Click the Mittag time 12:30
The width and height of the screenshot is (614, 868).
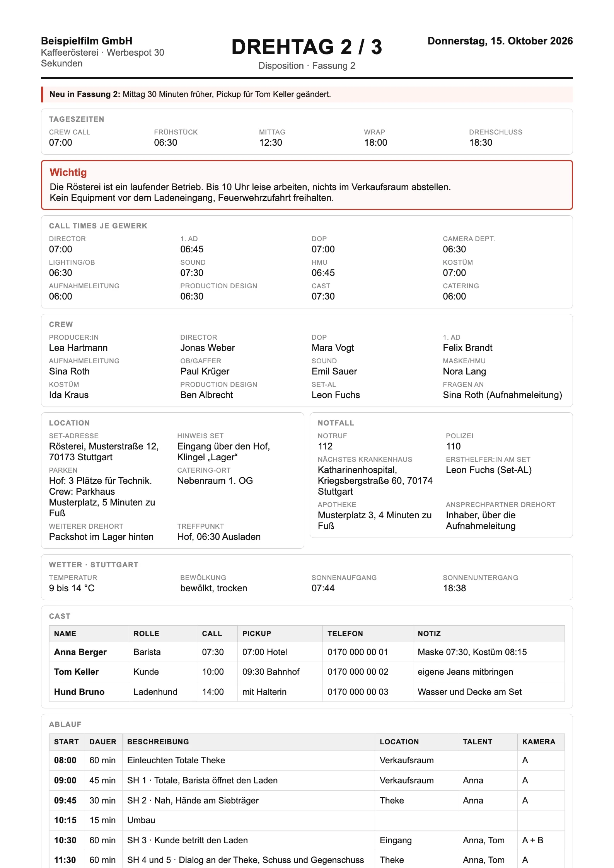click(271, 143)
